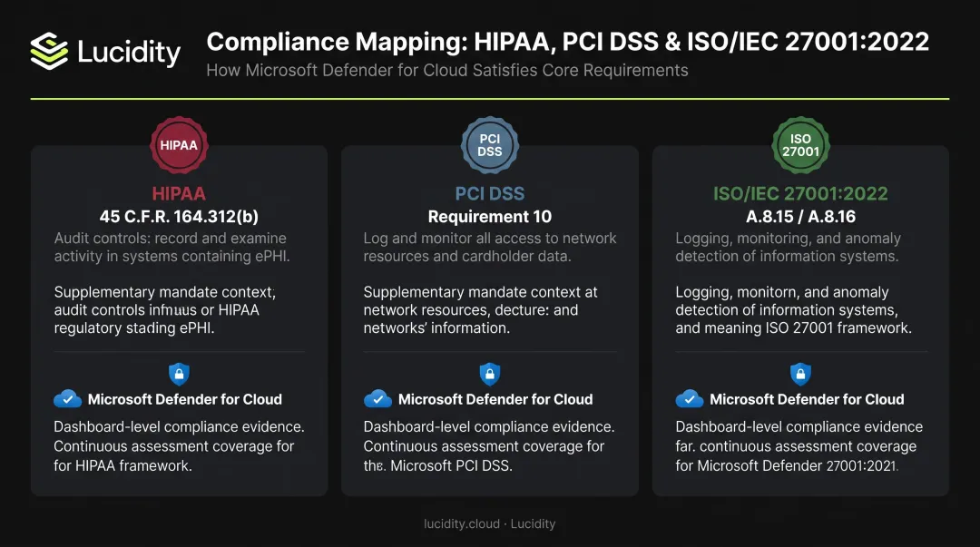Click the red HIPAA badge icon

179,145
